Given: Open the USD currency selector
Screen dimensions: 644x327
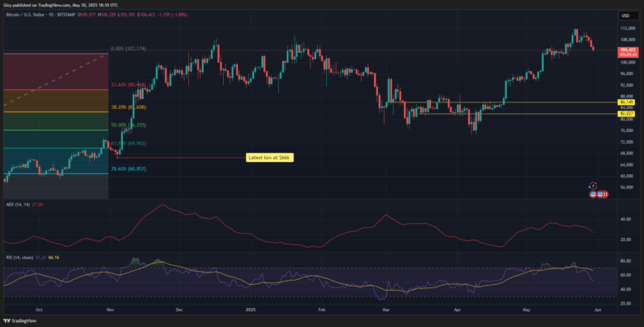Looking at the screenshot, I should click(628, 16).
